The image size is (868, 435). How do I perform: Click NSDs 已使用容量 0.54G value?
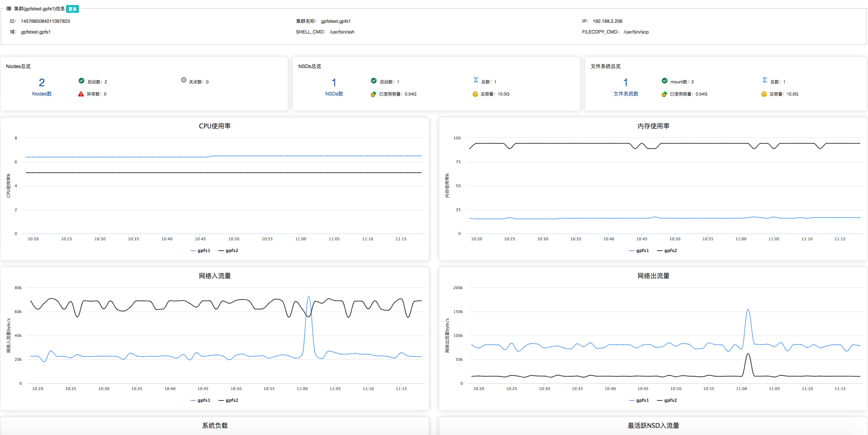410,94
